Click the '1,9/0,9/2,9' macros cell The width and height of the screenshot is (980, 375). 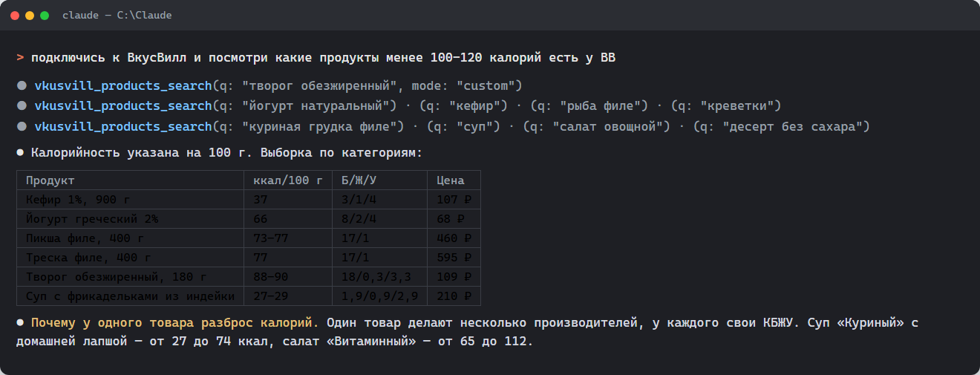(x=380, y=296)
